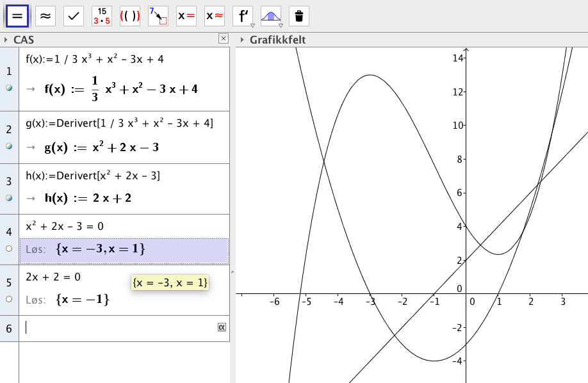Collapse the Grafikkfelt panel header triangle
The height and width of the screenshot is (383, 588).
[242, 40]
